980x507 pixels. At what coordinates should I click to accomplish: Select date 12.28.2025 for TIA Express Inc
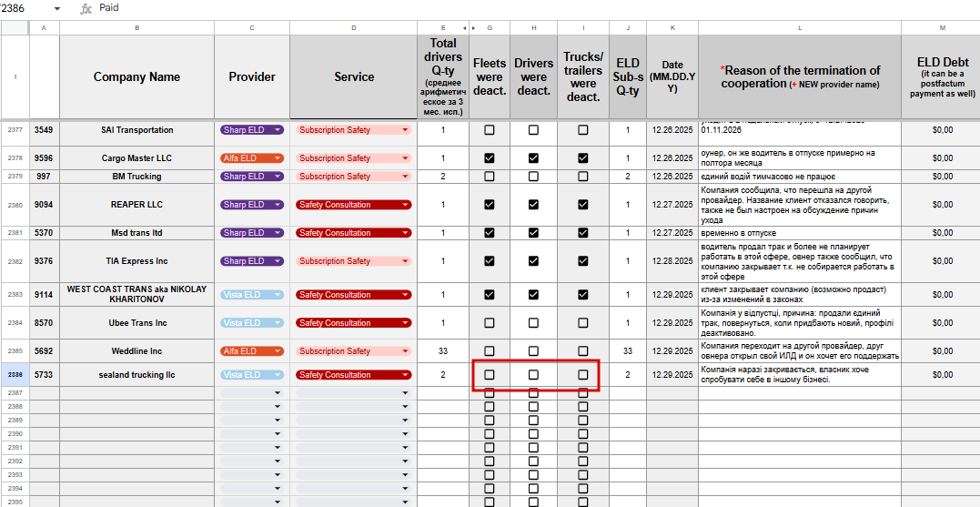(x=672, y=260)
